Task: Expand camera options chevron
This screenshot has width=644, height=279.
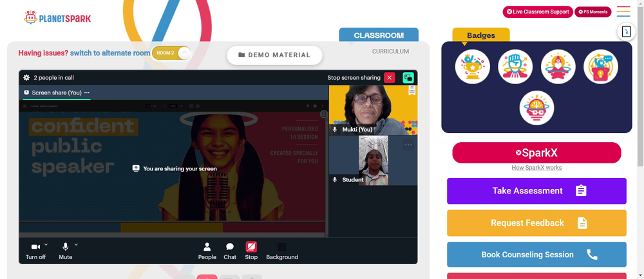Action: click(x=46, y=244)
